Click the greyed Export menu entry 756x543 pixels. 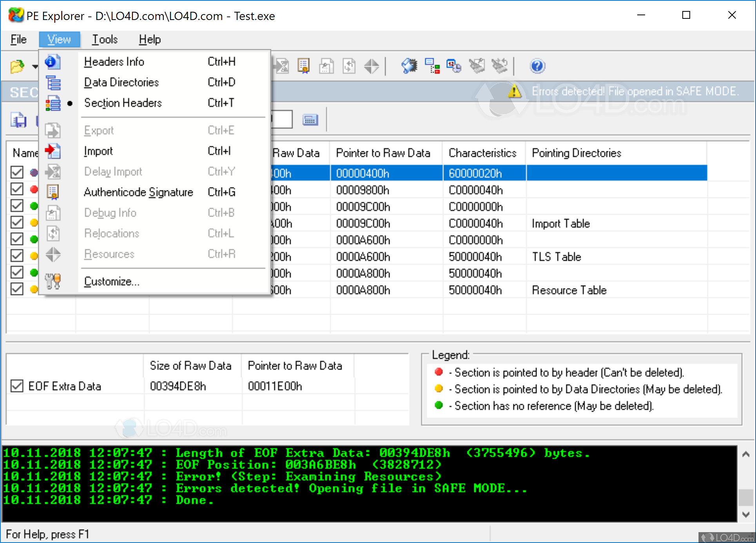tap(155, 130)
